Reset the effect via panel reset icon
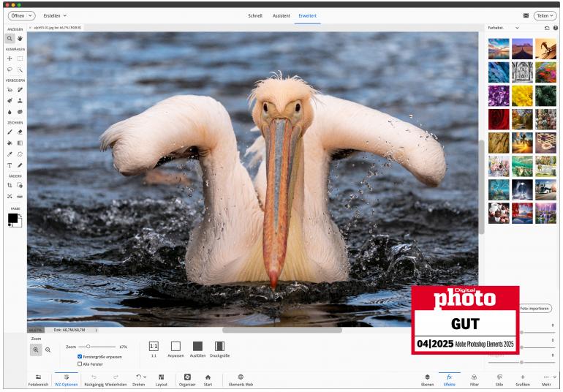The height and width of the screenshot is (392, 563). (x=547, y=28)
